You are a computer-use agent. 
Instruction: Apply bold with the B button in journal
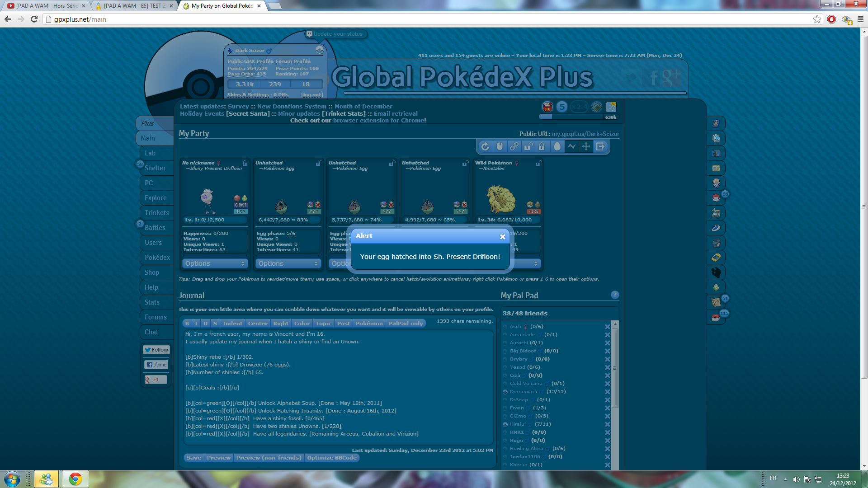[187, 324]
